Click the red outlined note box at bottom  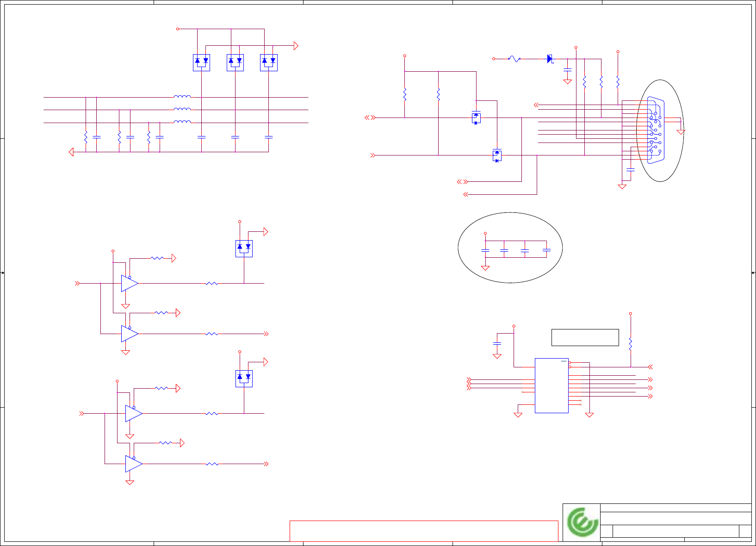point(424,531)
